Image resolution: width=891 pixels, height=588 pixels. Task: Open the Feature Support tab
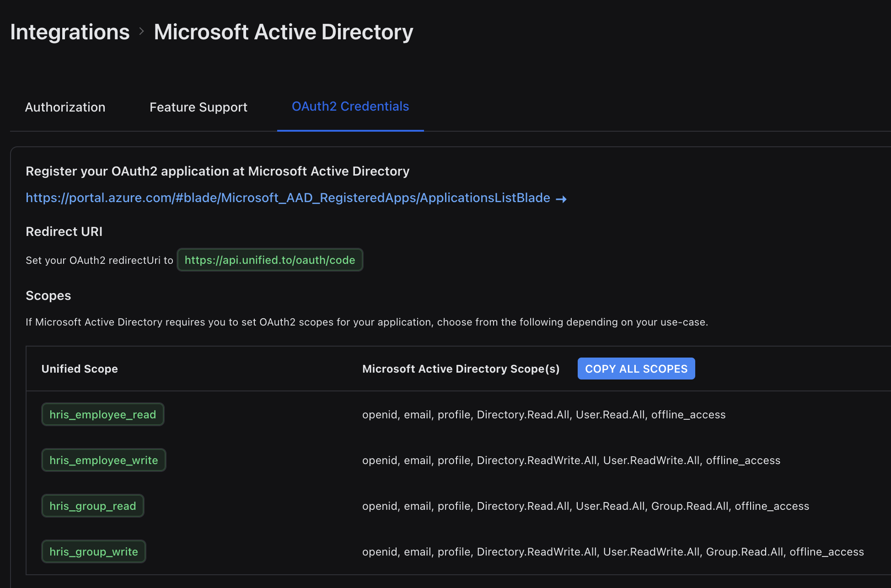pyautogui.click(x=198, y=107)
